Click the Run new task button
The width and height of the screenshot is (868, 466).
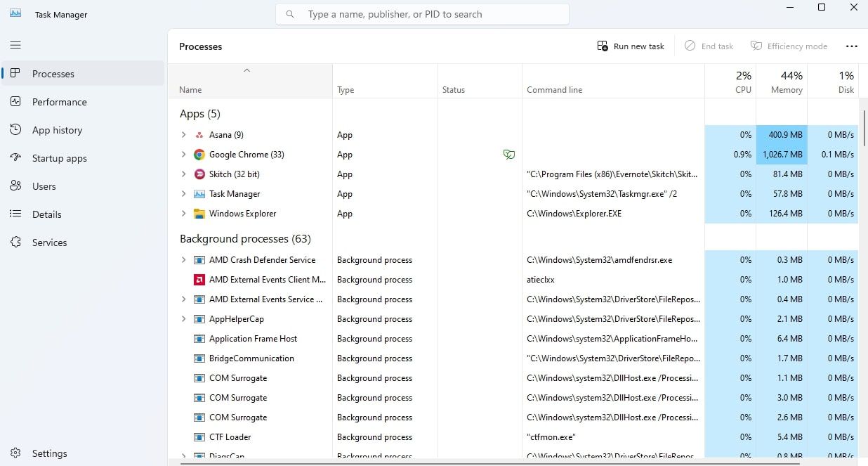[x=631, y=46]
